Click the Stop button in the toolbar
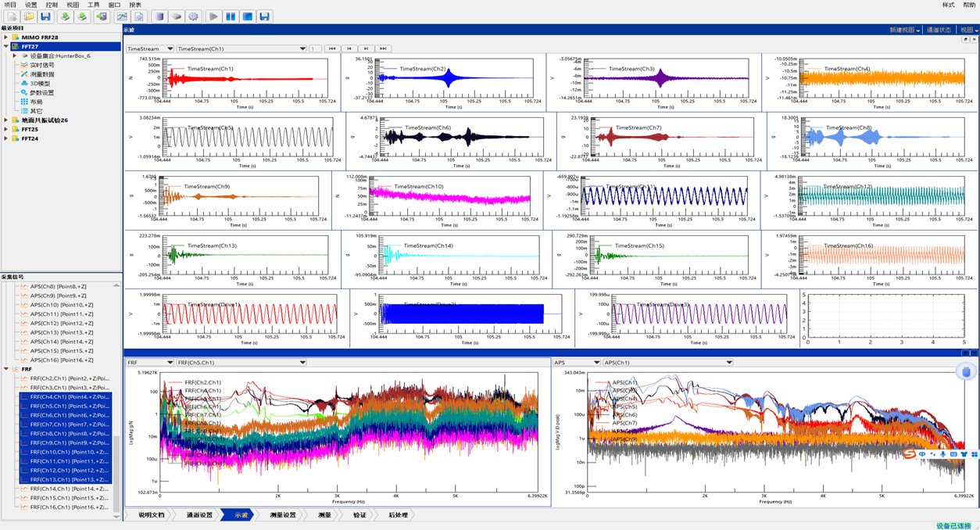The width and height of the screenshot is (980, 530). (247, 16)
